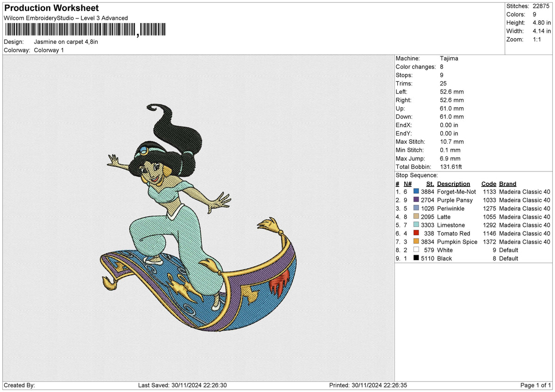This screenshot has height=392, width=555.
Task: Click the White color swatch
Action: [x=416, y=250]
